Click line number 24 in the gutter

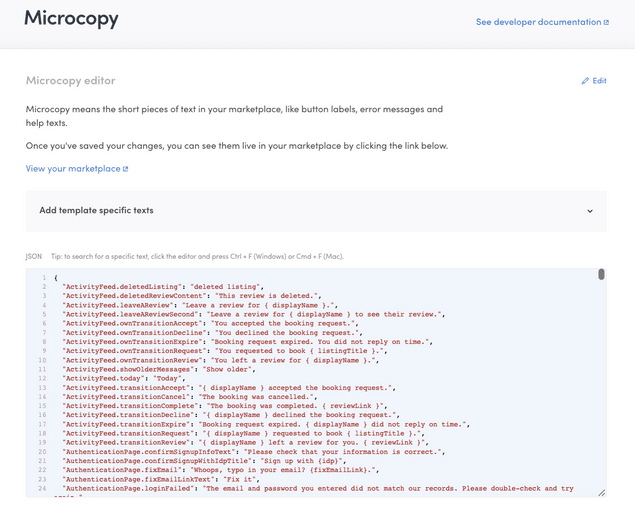[x=43, y=488]
